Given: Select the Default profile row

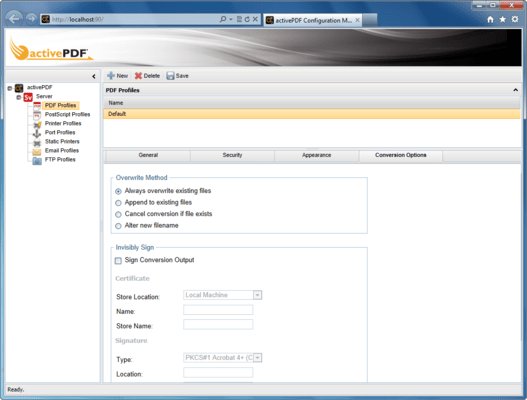Looking at the screenshot, I should click(312, 114).
